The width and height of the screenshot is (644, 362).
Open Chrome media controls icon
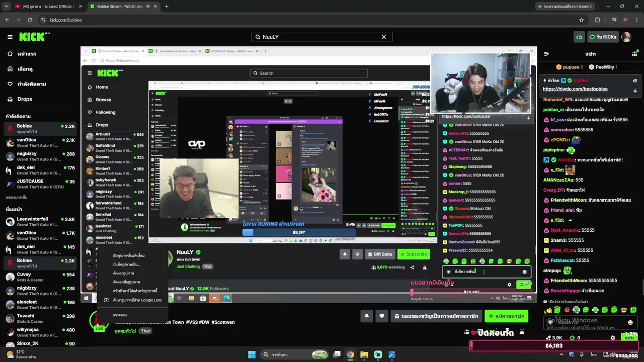pos(614,20)
